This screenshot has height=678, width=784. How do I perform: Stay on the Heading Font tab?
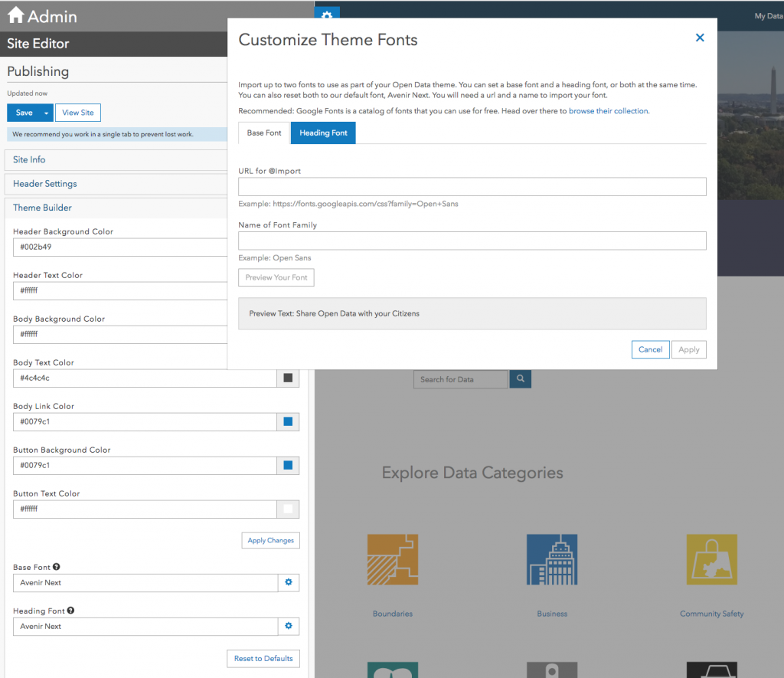tap(322, 132)
